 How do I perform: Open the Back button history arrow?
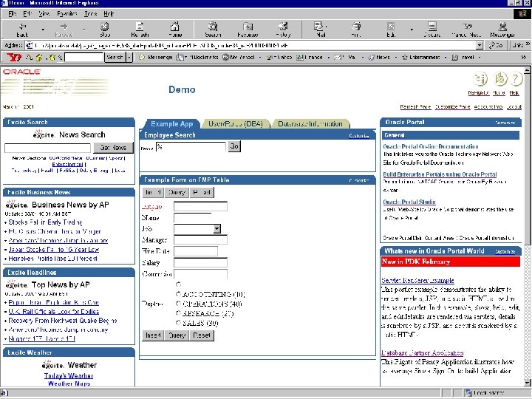43,30
